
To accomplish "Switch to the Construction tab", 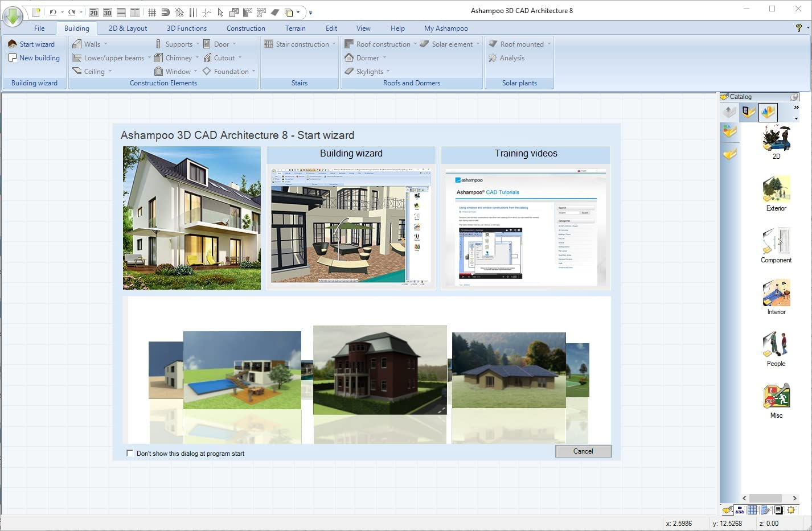I will (x=246, y=28).
